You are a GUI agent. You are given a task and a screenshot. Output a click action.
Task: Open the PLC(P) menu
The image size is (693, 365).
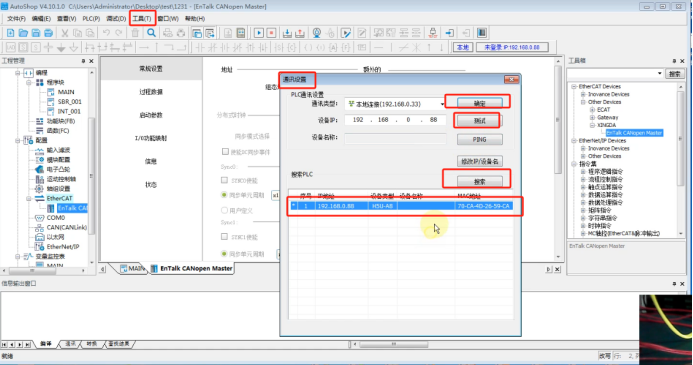pyautogui.click(x=91, y=19)
